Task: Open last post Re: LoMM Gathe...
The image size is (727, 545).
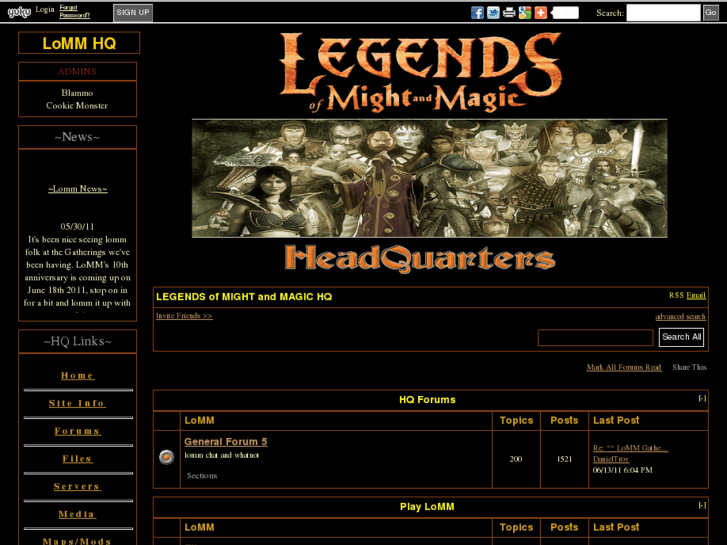Action: point(630,448)
